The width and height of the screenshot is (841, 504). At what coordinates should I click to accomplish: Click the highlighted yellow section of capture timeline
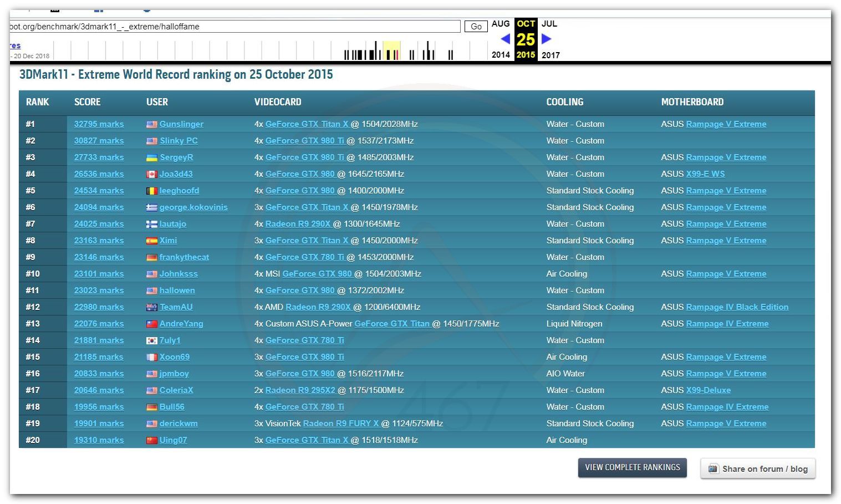pos(391,50)
